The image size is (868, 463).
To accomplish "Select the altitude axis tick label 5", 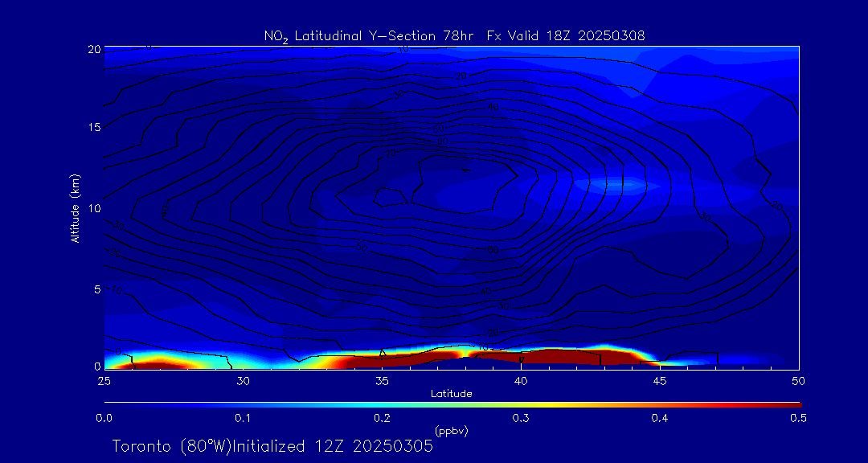I will 97,289.
